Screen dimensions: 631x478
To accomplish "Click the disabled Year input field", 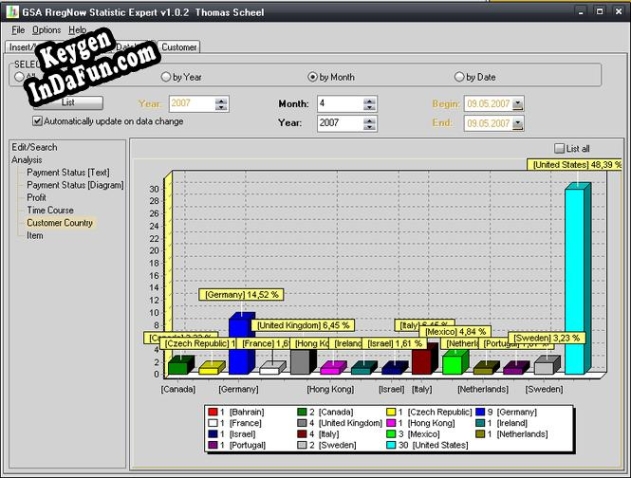I will coord(192,104).
